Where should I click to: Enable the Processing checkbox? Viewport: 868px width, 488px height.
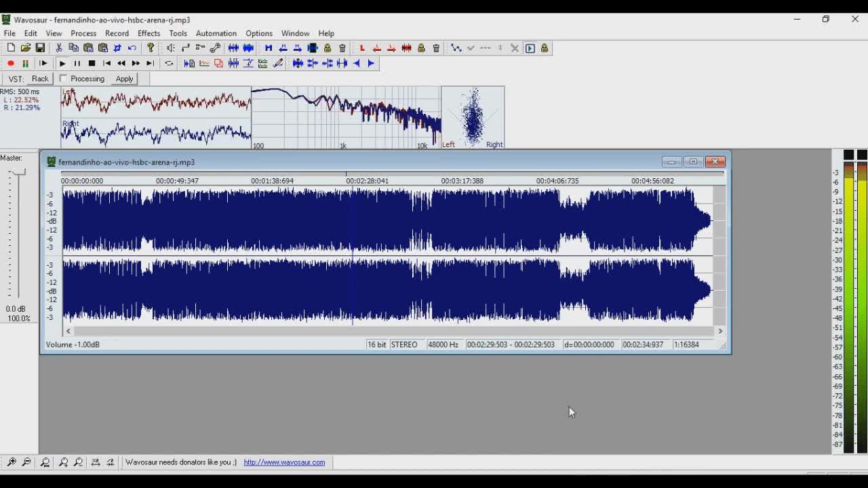64,79
